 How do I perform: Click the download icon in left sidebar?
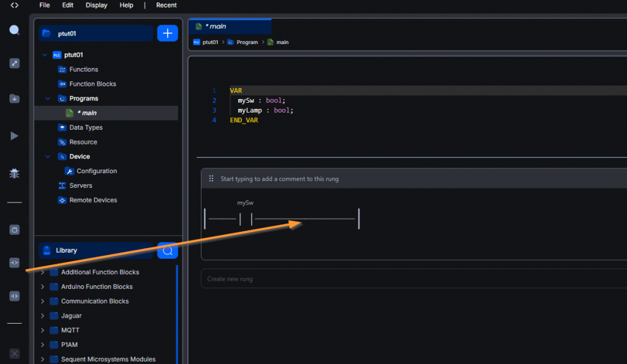point(14,98)
